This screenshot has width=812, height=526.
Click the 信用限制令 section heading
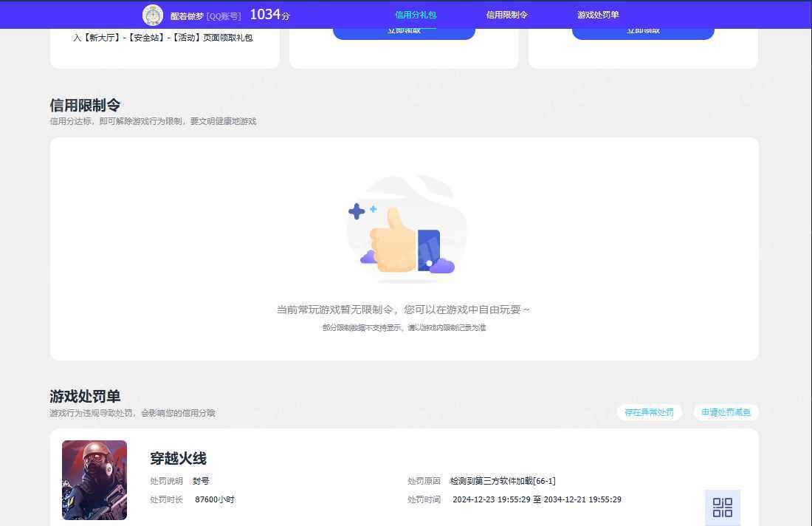click(85, 105)
